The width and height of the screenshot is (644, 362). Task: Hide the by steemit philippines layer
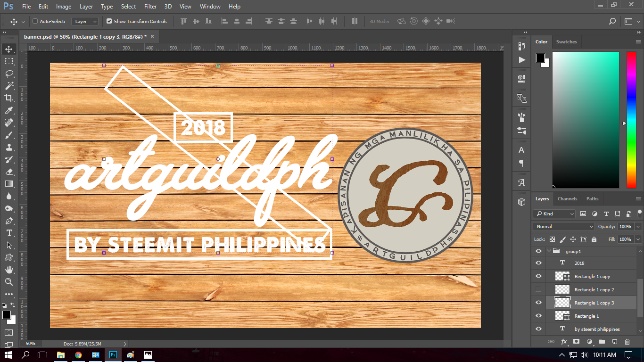(x=538, y=329)
